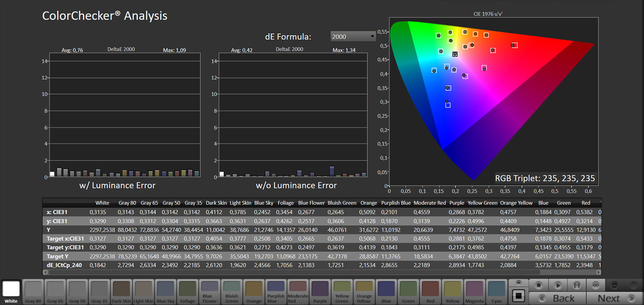
Task: Click the bracketed single-read icon
Action: pyautogui.click(x=577, y=285)
